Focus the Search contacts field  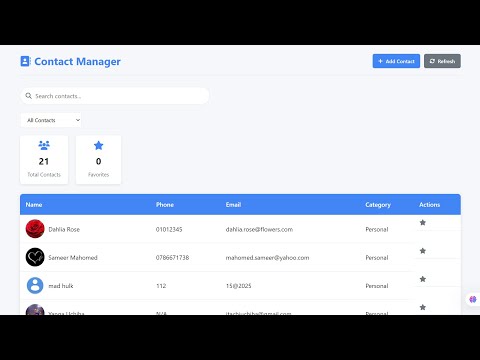(115, 96)
